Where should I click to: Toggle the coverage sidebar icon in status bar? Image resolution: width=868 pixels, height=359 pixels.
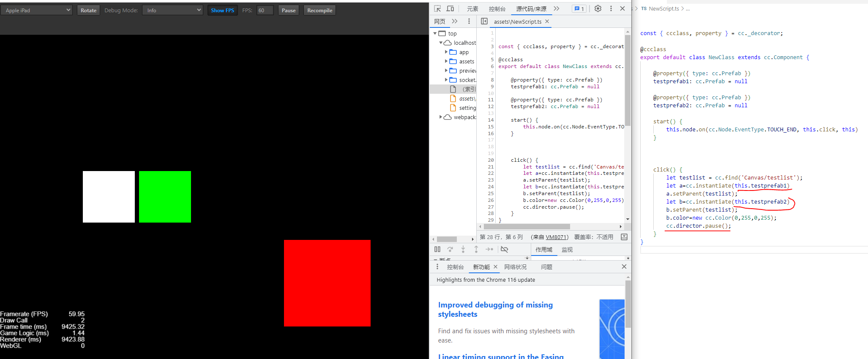[624, 237]
